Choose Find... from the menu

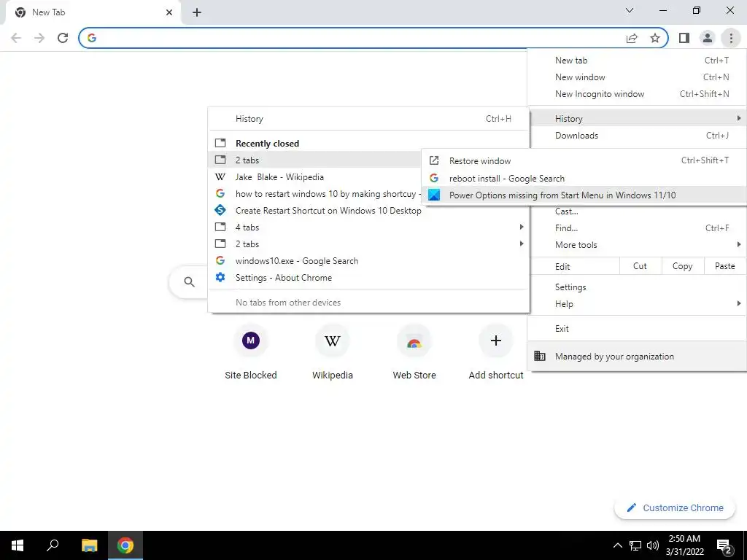[637, 228]
